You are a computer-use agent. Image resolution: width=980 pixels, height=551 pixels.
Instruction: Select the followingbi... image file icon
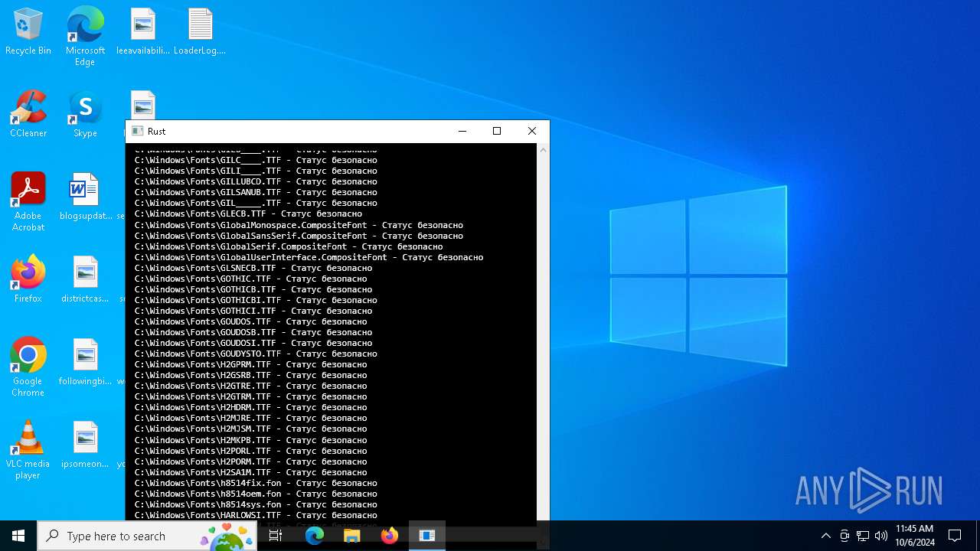85,363
